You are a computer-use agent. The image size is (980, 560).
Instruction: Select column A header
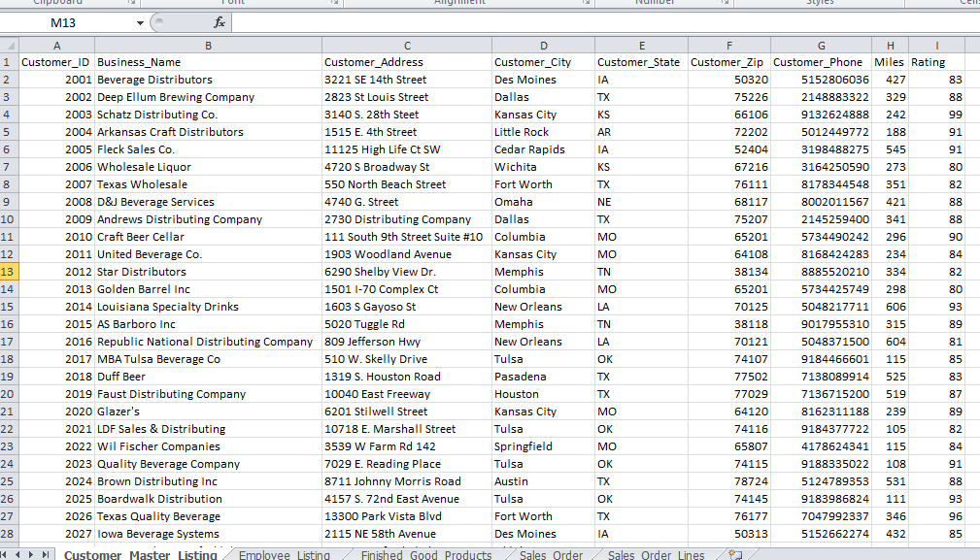[x=57, y=46]
